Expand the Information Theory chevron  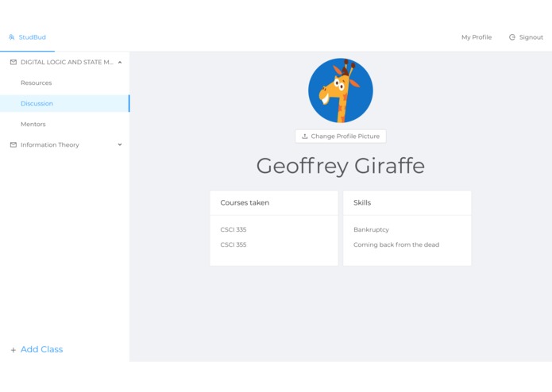click(120, 144)
